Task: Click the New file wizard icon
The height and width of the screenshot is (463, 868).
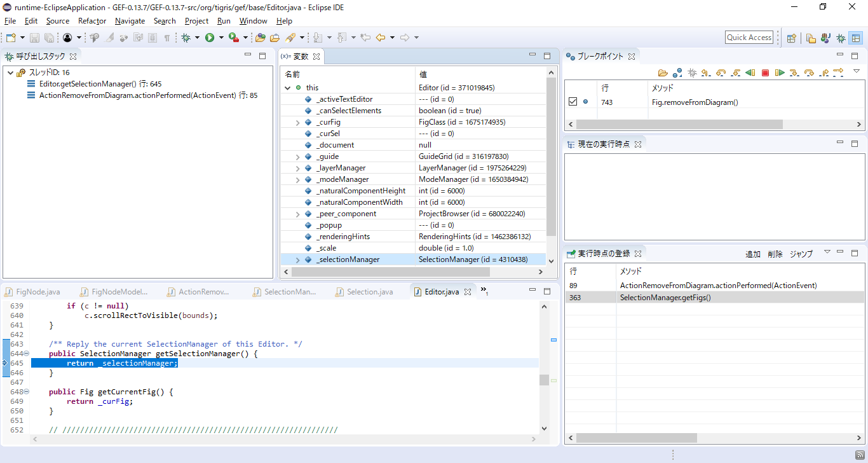Action: pos(11,38)
